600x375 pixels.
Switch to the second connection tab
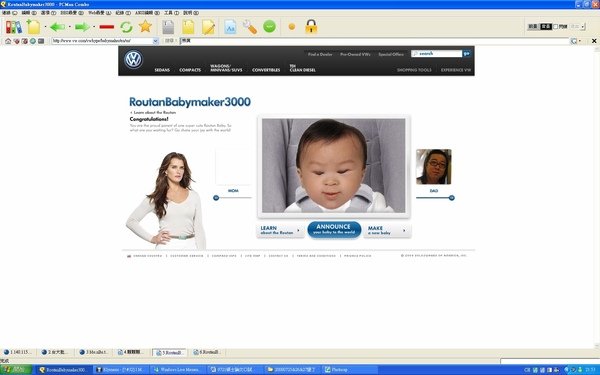tap(55, 352)
